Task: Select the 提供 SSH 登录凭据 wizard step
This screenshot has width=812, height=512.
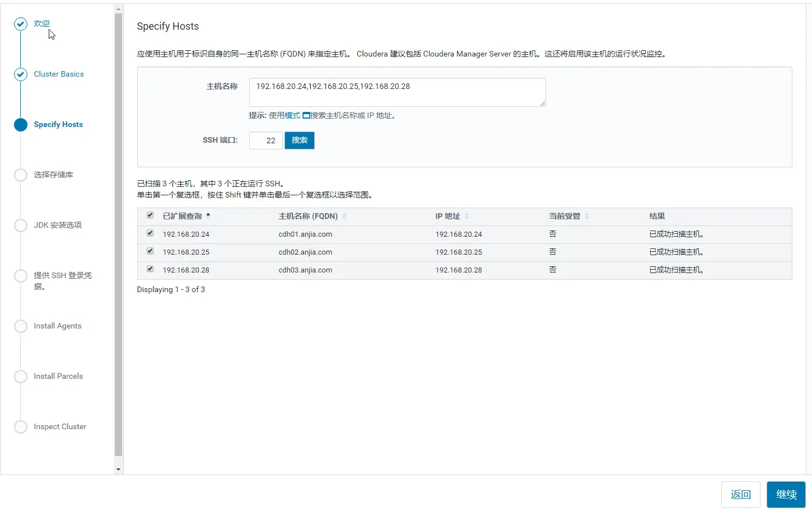Action: tap(63, 281)
